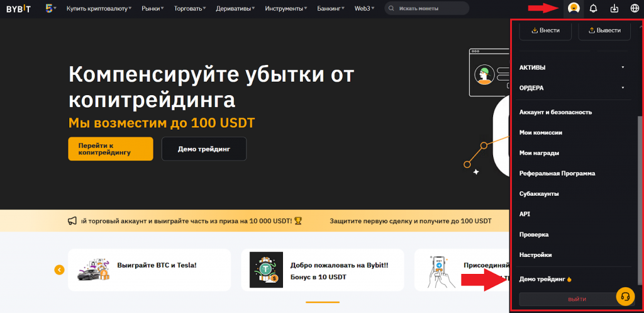Click the Демо трейдинг hero button

click(x=204, y=149)
